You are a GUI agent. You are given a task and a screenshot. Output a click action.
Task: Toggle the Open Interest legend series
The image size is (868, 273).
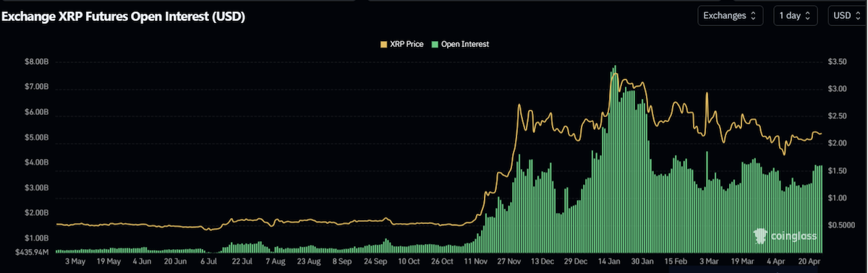[460, 44]
